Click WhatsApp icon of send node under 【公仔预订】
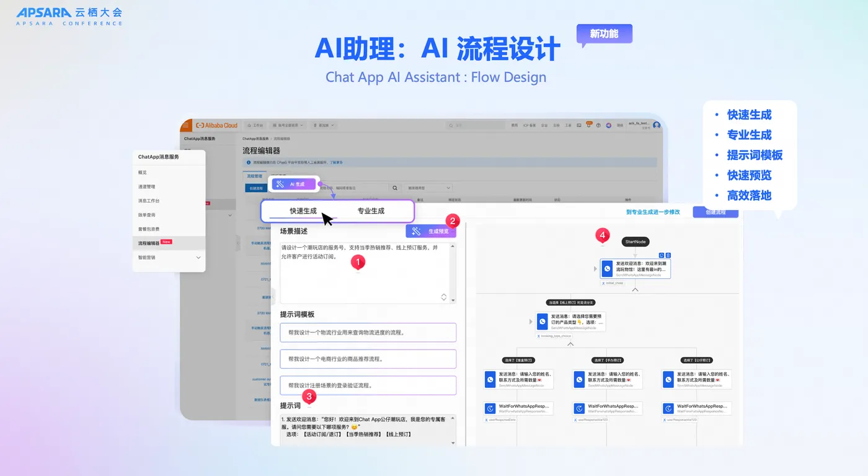This screenshot has width=868, height=476. coord(668,379)
